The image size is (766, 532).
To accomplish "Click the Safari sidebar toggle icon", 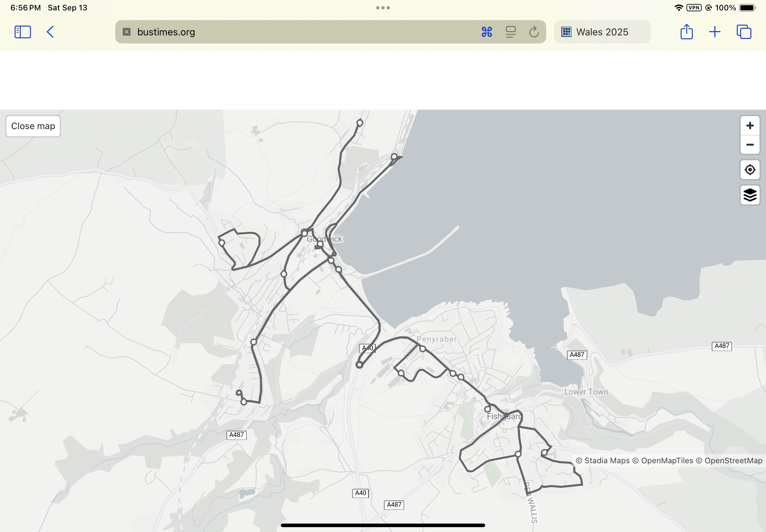I will [x=23, y=32].
